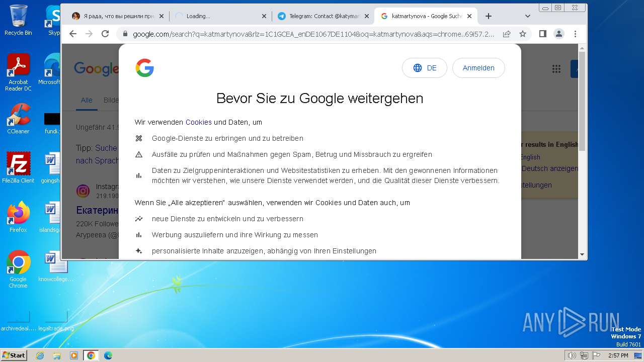Screen dimensions: 644x362
Task: Switch to the Telegram Contact tab
Action: point(324,16)
